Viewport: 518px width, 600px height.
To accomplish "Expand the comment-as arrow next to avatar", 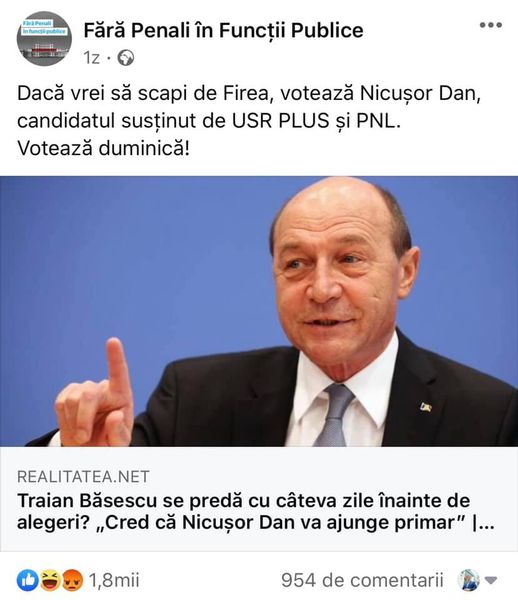I will point(490,580).
